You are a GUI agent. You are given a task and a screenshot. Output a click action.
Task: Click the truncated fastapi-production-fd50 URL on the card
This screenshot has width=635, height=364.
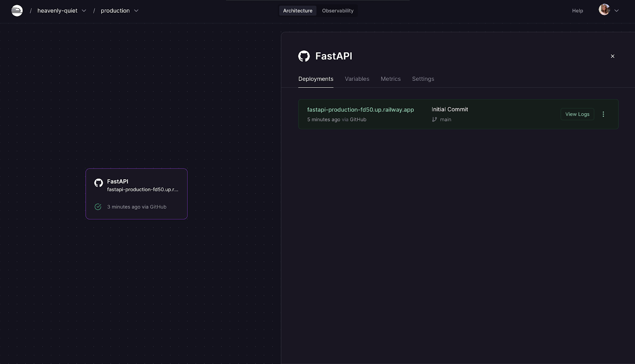142,190
